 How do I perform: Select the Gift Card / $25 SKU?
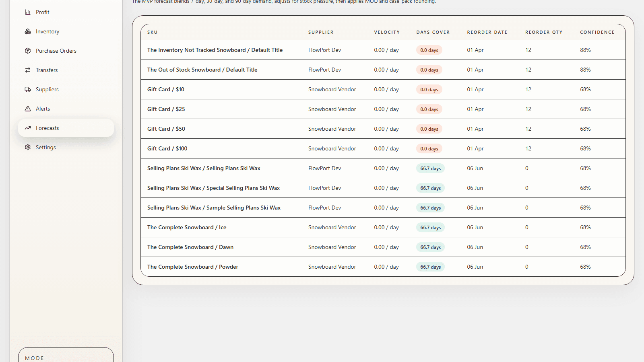click(x=166, y=109)
